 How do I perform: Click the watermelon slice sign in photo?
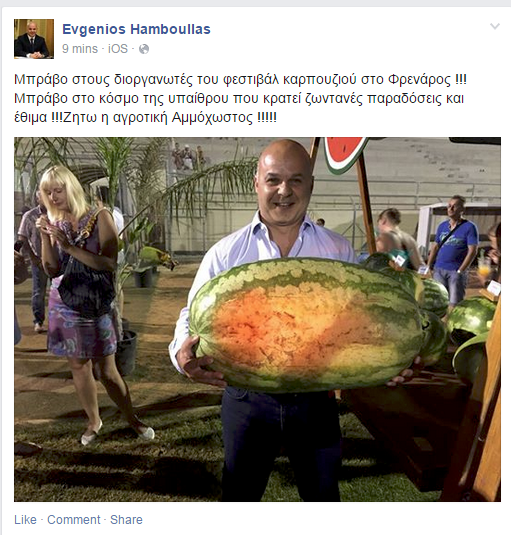pyautogui.click(x=345, y=154)
